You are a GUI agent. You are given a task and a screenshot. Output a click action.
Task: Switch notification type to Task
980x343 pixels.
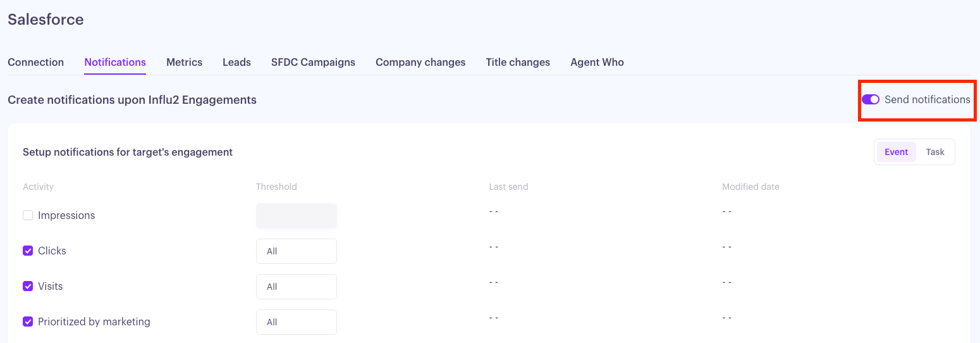(934, 152)
